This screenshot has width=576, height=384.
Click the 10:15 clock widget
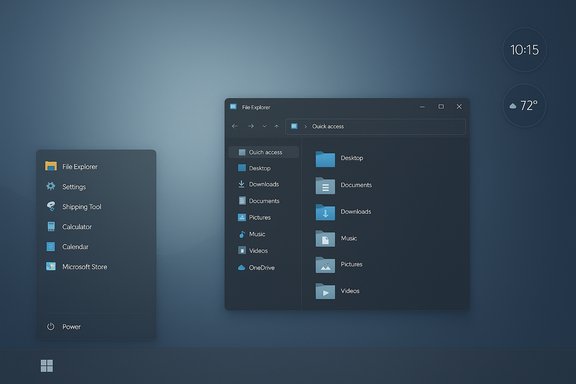pyautogui.click(x=524, y=50)
